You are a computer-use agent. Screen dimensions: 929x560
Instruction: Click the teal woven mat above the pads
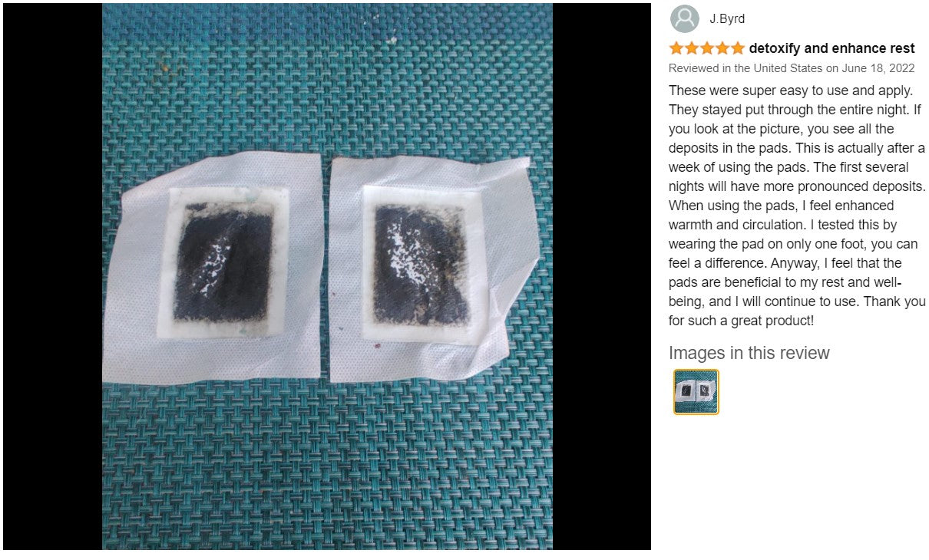327,77
